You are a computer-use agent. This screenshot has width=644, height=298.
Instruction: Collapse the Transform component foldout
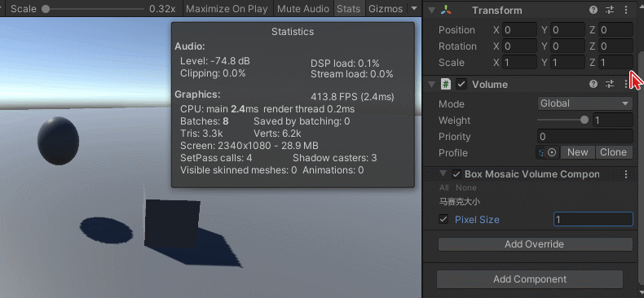coord(431,11)
